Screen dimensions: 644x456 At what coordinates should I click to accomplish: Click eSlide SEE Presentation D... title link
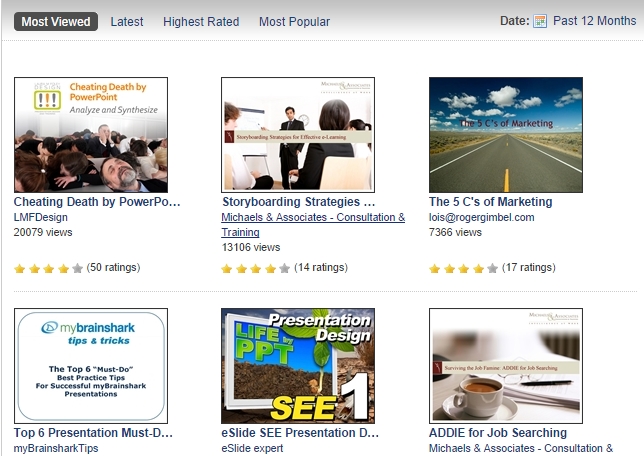point(300,433)
